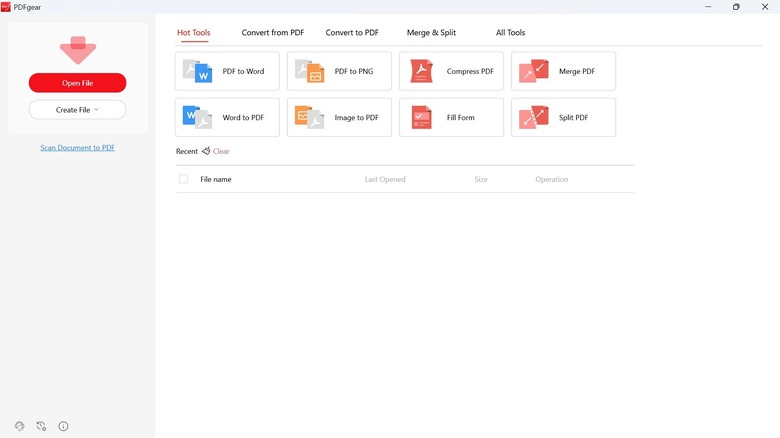Start the Split PDF tool

point(564,117)
